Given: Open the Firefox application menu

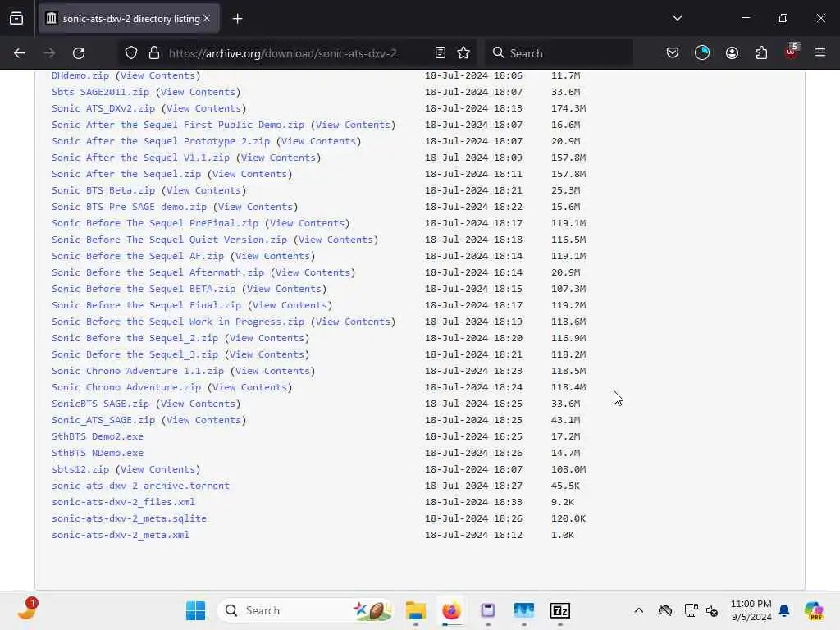Looking at the screenshot, I should pyautogui.click(x=820, y=52).
